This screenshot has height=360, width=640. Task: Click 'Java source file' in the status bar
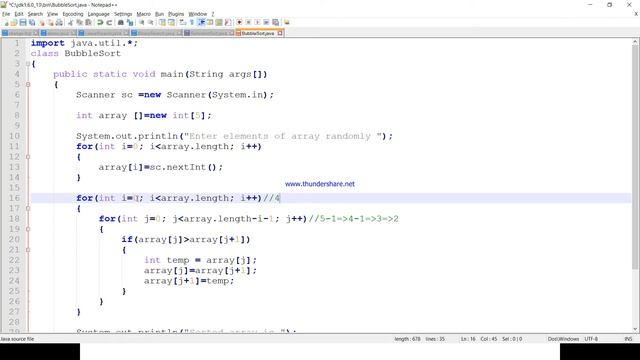click(x=17, y=339)
